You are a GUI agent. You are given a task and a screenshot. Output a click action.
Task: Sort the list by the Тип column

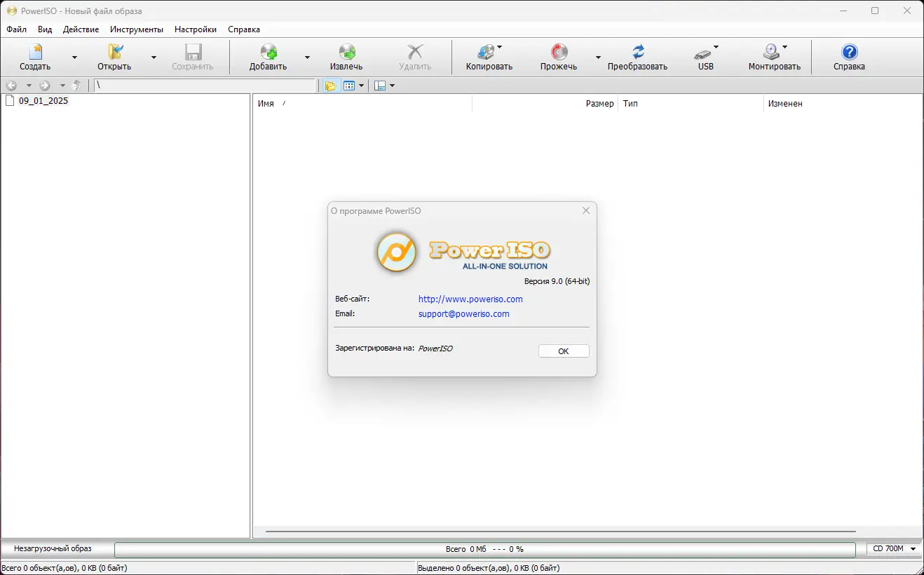pos(691,104)
